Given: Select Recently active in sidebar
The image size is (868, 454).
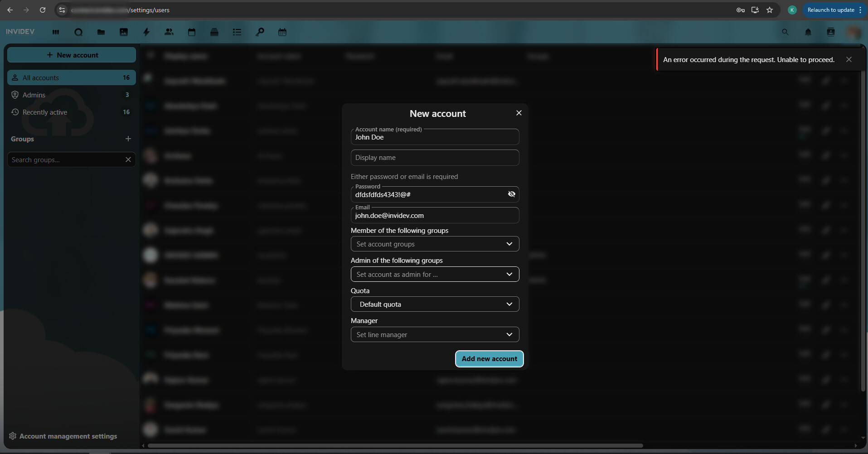Looking at the screenshot, I should point(45,112).
